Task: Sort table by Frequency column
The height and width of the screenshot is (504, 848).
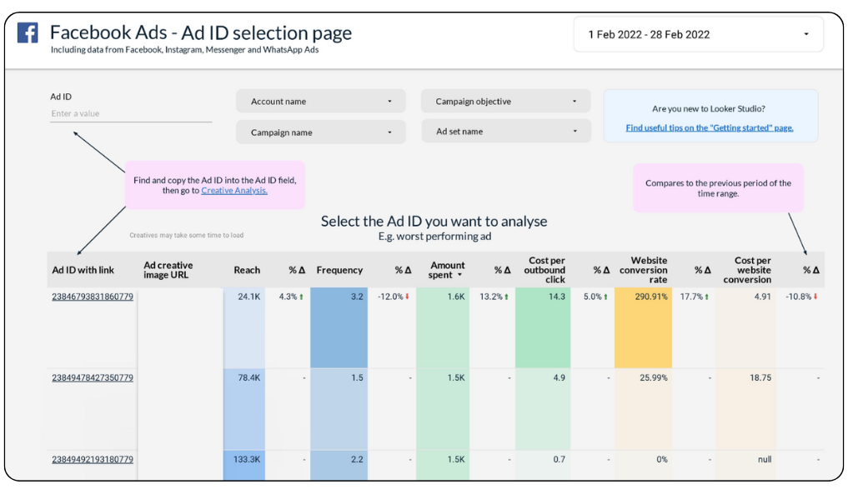Action: pos(339,270)
